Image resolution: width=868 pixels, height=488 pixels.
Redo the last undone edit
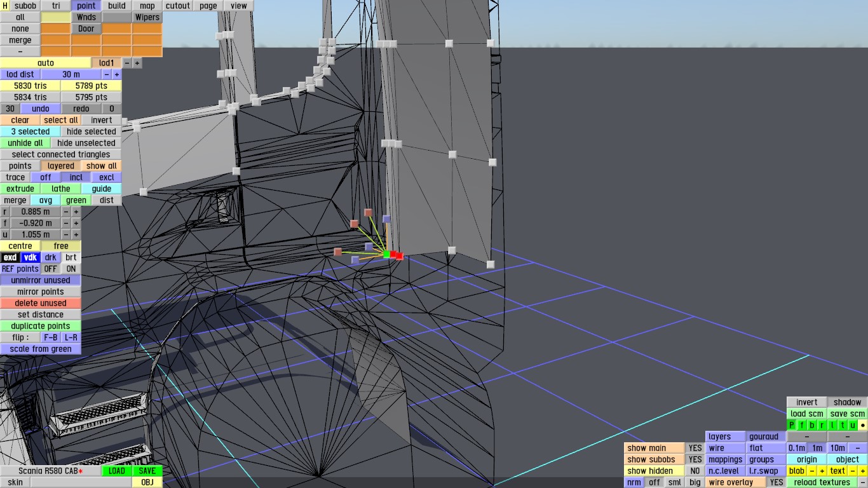point(81,109)
